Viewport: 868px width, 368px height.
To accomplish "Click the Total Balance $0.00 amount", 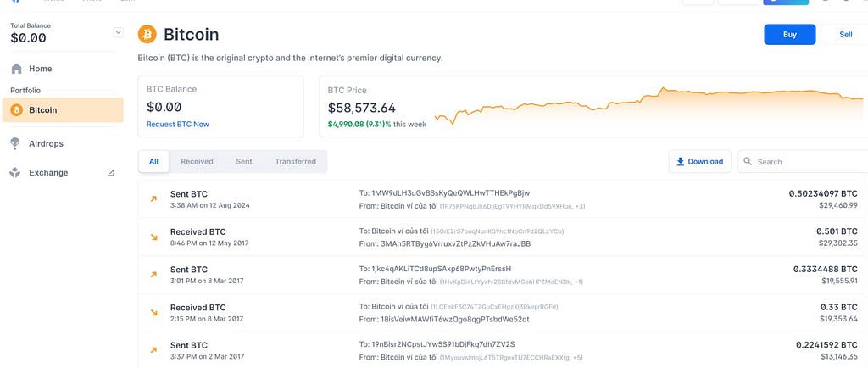I will pyautogui.click(x=28, y=38).
